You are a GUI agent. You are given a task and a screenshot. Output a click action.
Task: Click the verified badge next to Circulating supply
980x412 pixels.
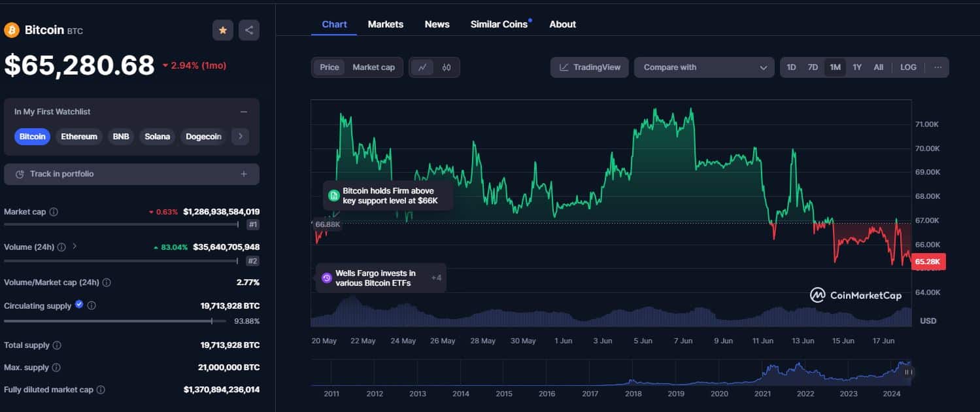[x=79, y=304]
